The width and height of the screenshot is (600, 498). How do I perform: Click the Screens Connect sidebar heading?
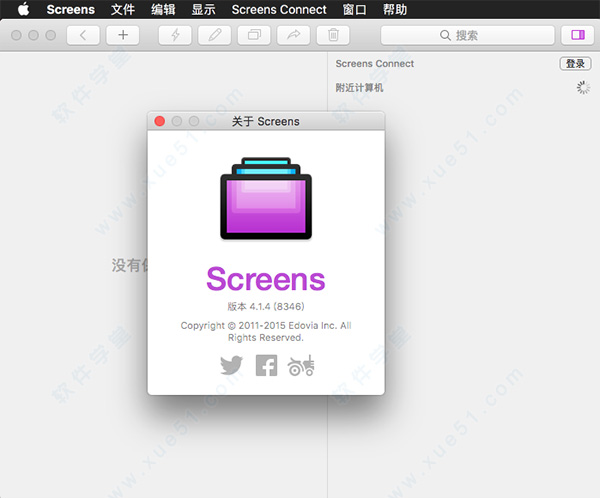tap(375, 64)
